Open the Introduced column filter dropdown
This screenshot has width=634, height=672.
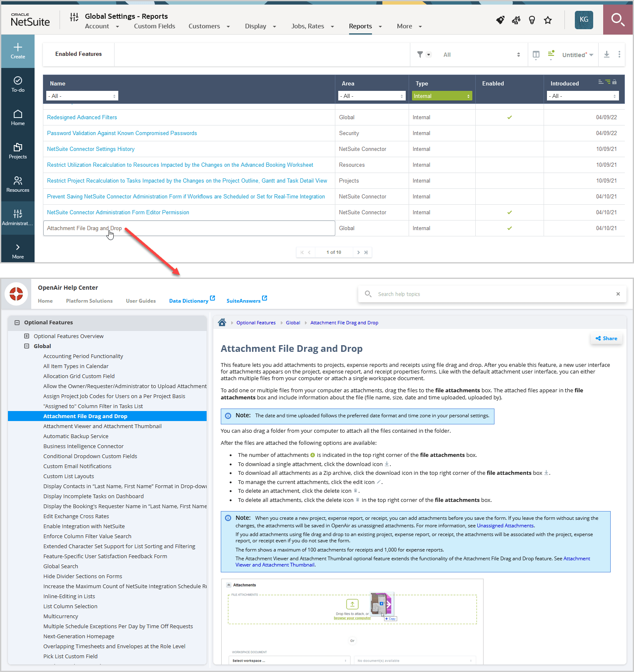coord(583,96)
